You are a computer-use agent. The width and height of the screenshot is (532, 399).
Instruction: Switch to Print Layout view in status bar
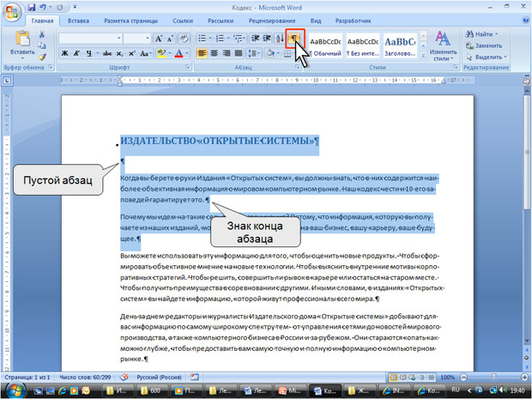click(394, 378)
